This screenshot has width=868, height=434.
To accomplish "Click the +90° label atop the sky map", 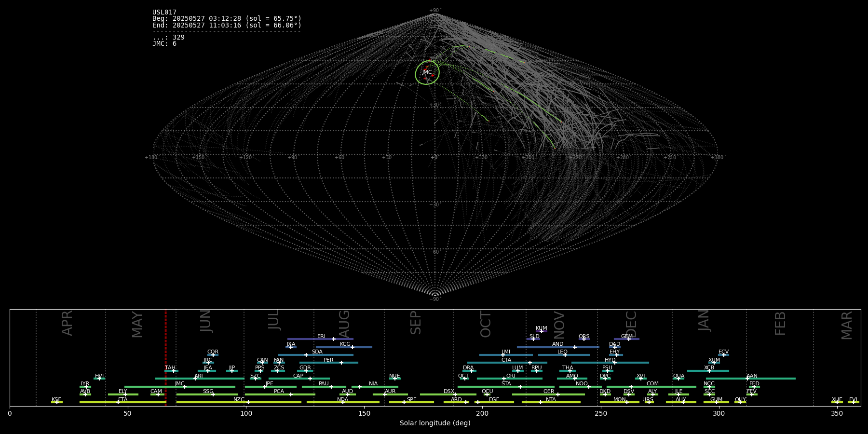I will [x=435, y=11].
